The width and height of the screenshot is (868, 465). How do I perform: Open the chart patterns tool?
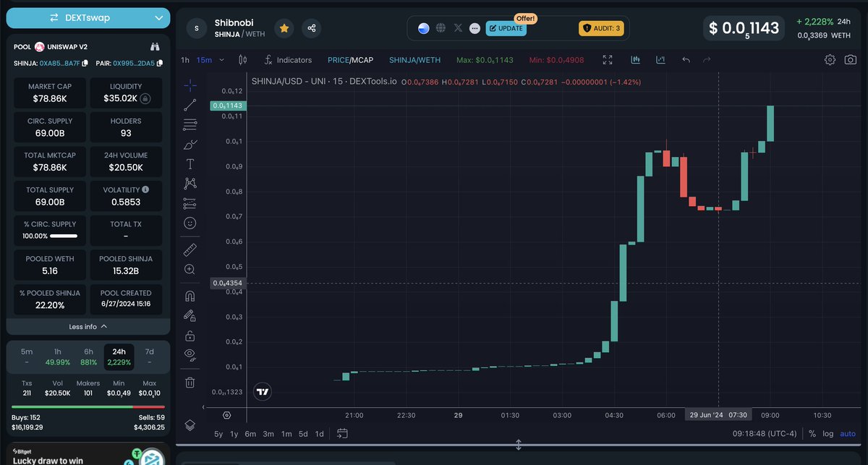[190, 184]
